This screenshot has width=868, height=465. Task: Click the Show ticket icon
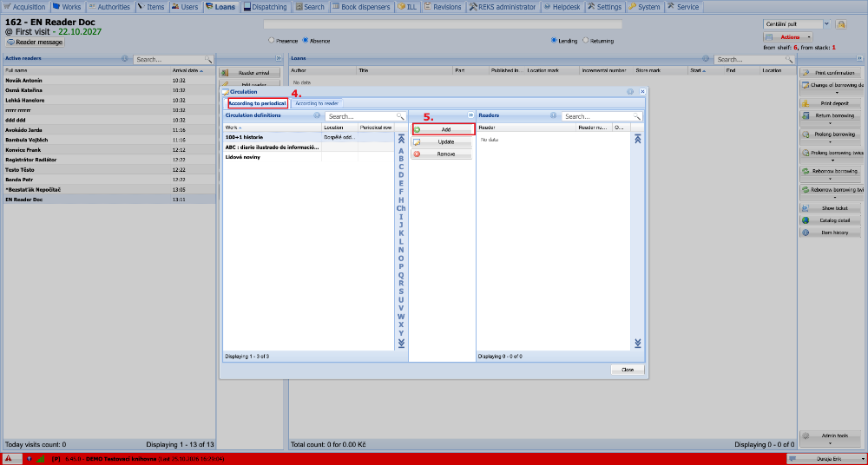[806, 208]
